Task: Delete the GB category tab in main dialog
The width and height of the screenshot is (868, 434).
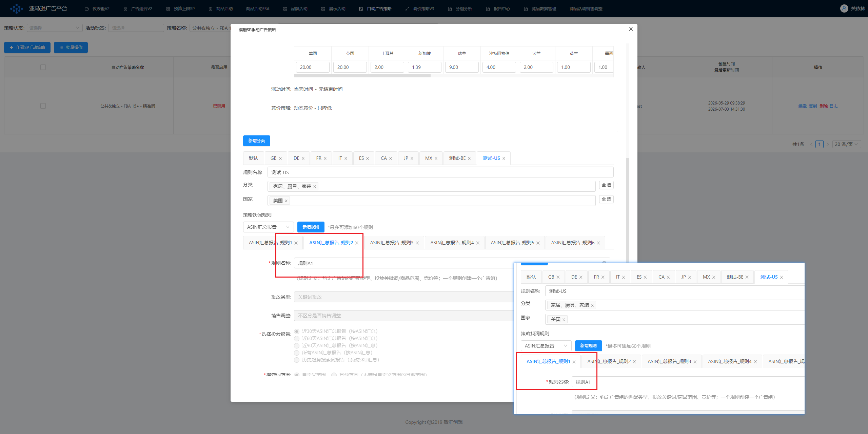Action: coord(280,158)
